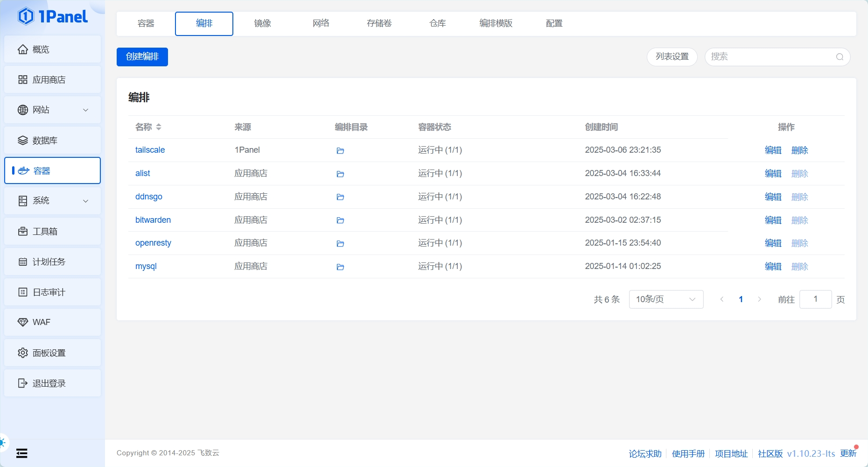Sort the table by the name column
Screen dimensions: 868x467
159,127
